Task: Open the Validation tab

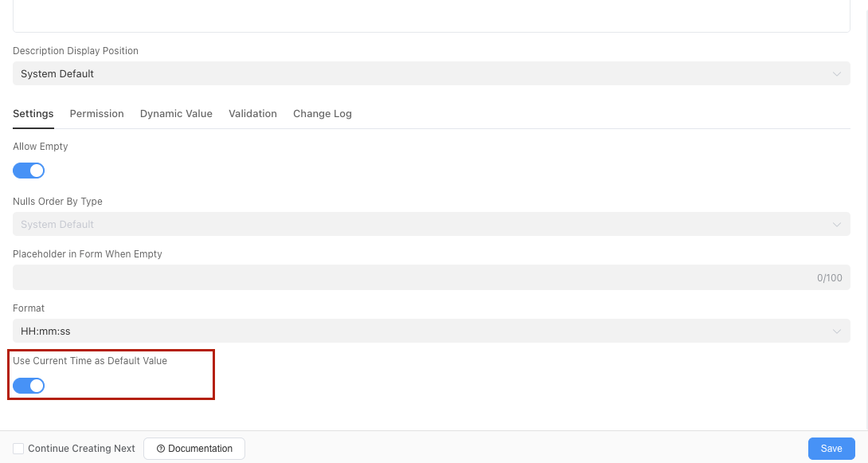Action: pos(252,113)
